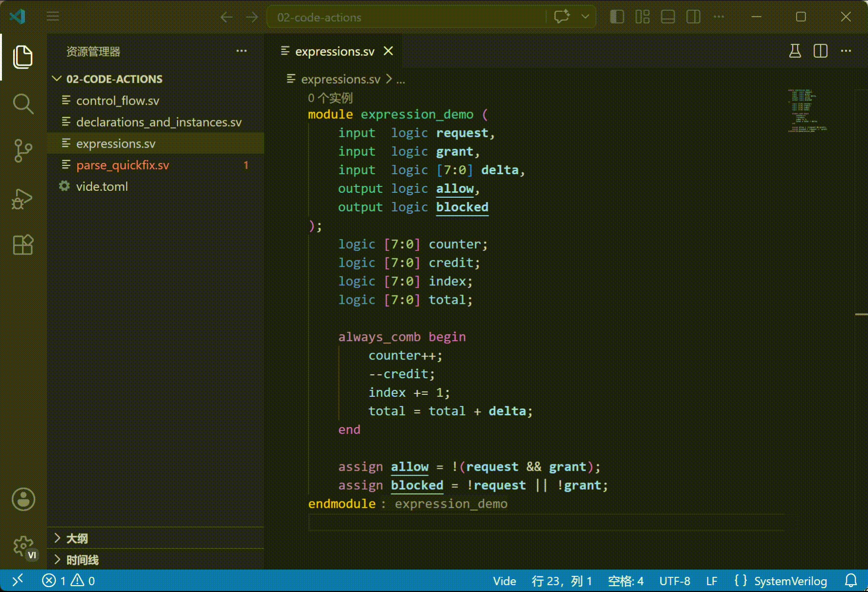The height and width of the screenshot is (592, 868).
Task: Open the chat dropdown arrow in title bar
Action: 585,17
